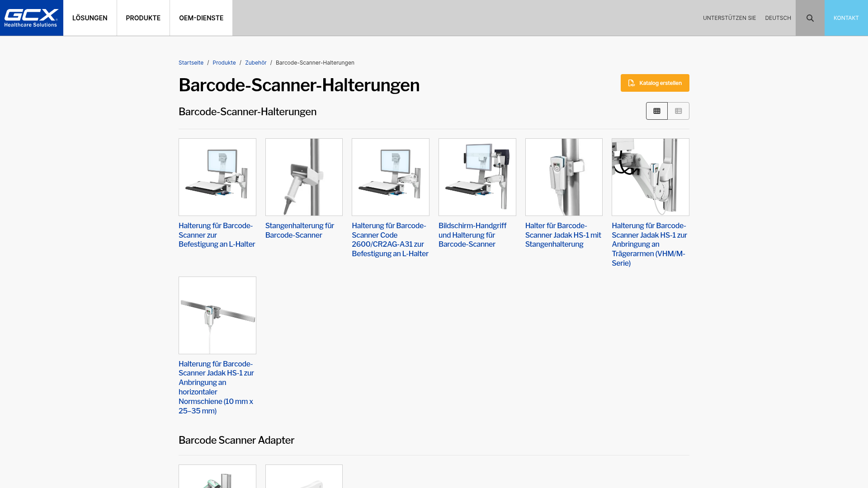This screenshot has width=868, height=488.
Task: Click Bildschirm-Handgriff product thumbnail
Action: (x=477, y=177)
